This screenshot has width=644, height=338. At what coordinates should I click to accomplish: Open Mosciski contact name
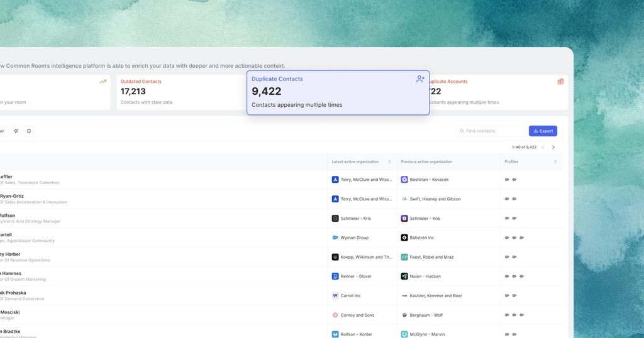pos(10,312)
